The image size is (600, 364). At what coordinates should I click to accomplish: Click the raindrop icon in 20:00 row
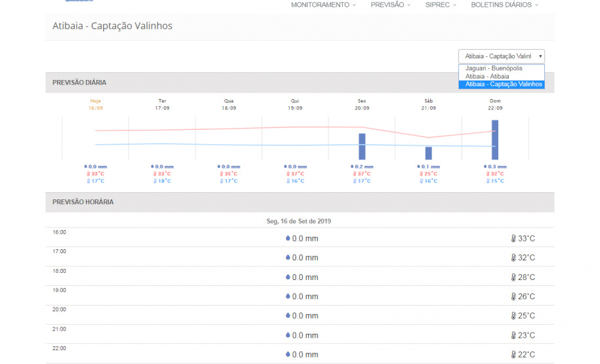pos(287,316)
